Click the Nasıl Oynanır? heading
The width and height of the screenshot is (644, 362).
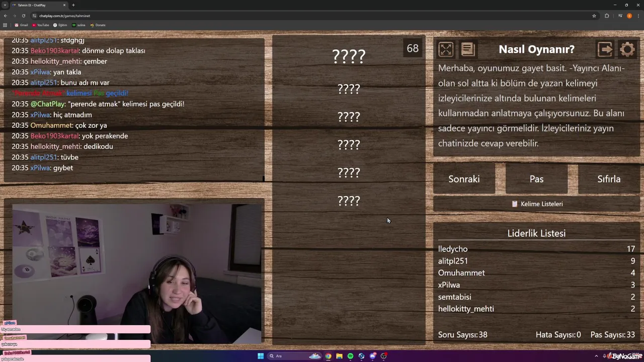pos(536,49)
